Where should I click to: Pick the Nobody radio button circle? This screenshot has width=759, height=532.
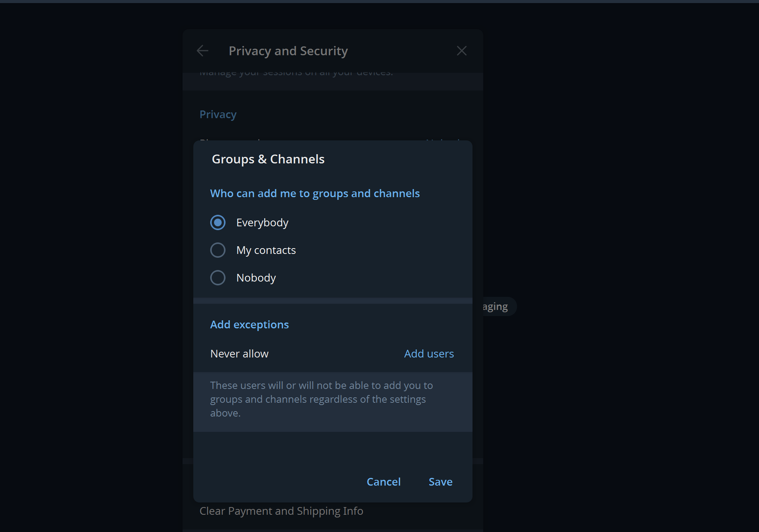[x=218, y=278]
